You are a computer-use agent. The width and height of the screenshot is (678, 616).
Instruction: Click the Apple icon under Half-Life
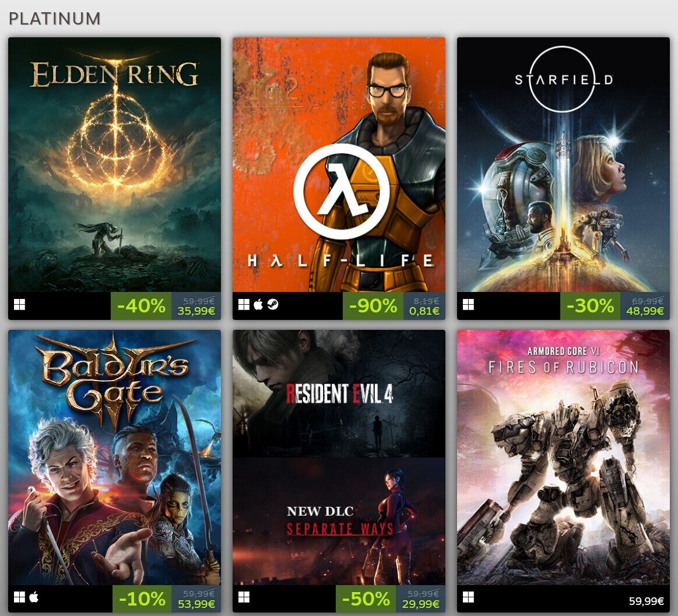click(258, 304)
